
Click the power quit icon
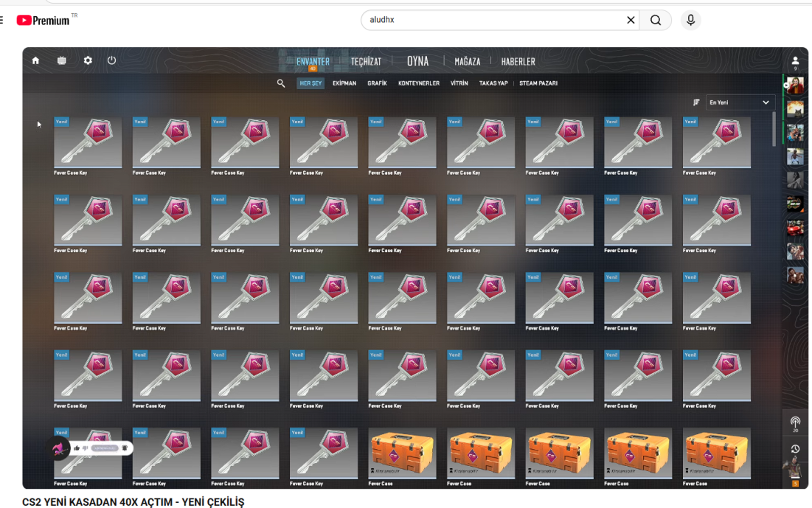[x=112, y=60]
